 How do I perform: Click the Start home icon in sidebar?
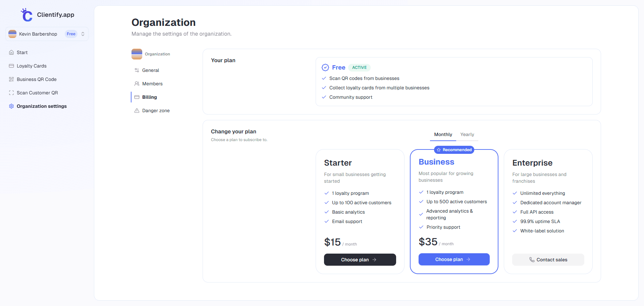point(11,52)
